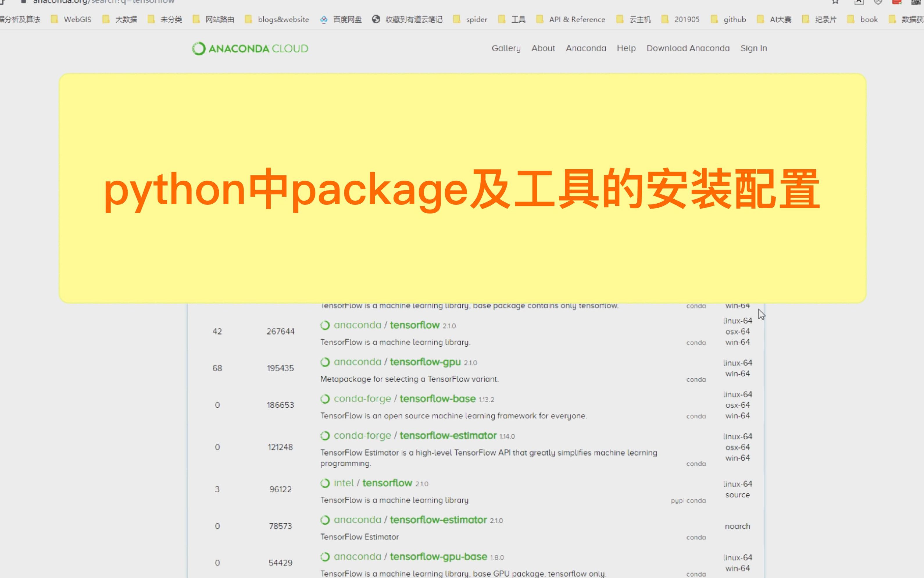The image size is (924, 578).
Task: Select the download count 267644
Action: [x=280, y=331]
